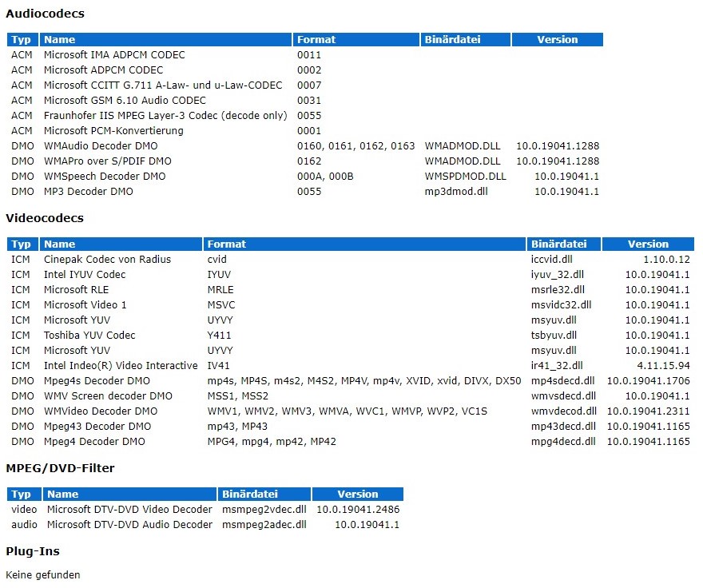Click 'Mpeg4s Decoder DMO' name
This screenshot has height=588, width=703.
pyautogui.click(x=97, y=381)
